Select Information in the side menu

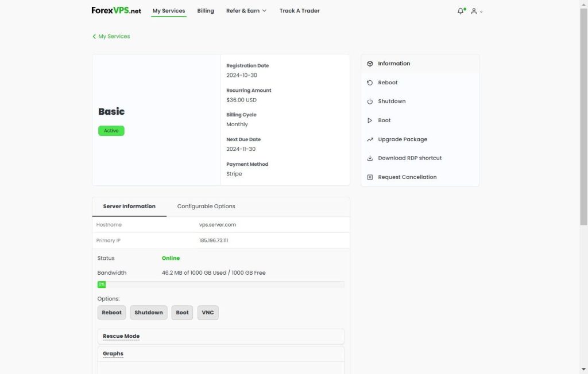click(420, 64)
